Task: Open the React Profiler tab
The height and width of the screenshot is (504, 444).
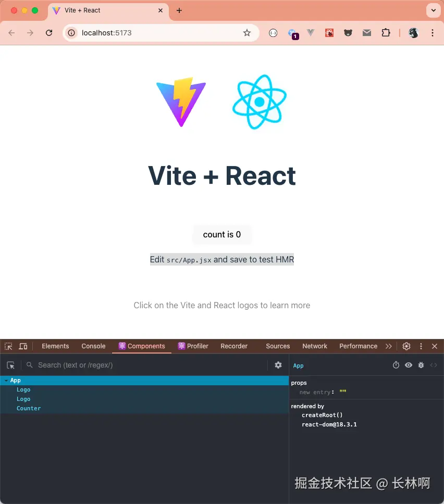Action: click(x=193, y=346)
